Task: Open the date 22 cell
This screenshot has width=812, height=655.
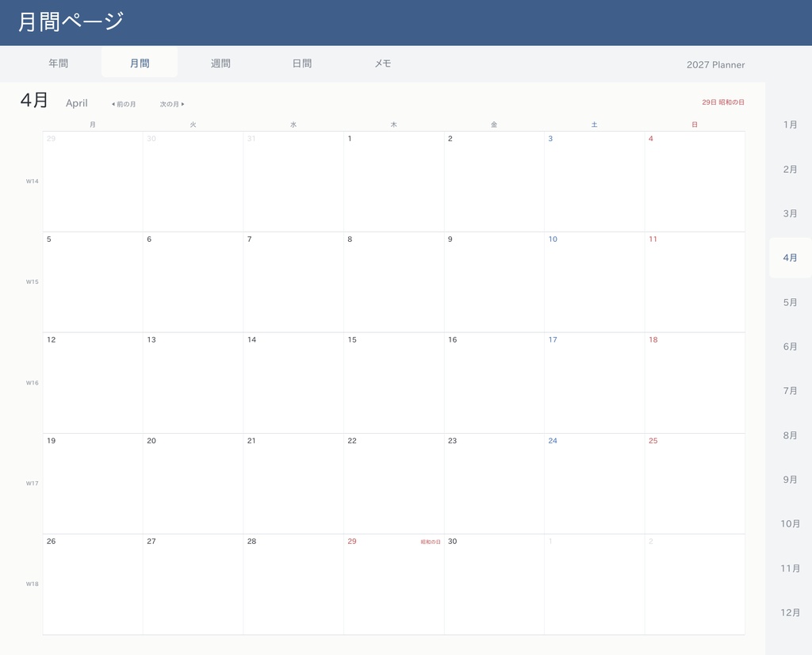Action: click(x=394, y=484)
